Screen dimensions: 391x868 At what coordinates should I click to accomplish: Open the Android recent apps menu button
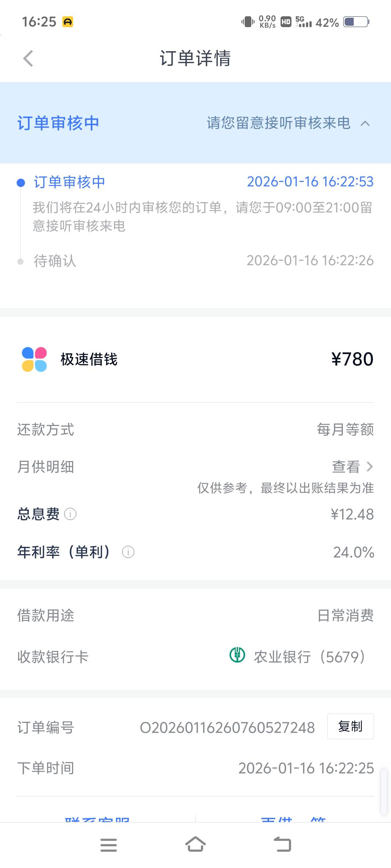(109, 845)
